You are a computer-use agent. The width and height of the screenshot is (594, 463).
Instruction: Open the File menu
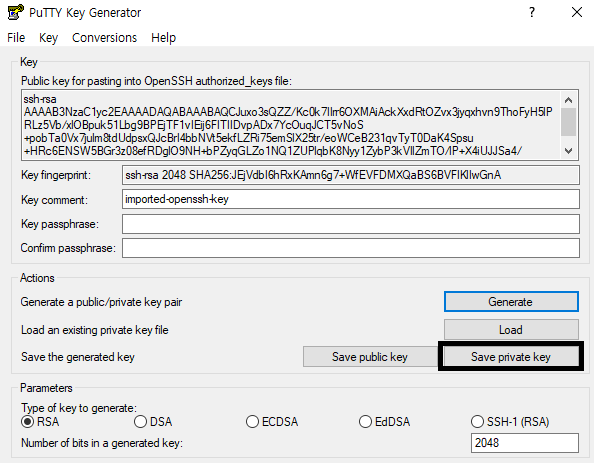click(x=16, y=38)
